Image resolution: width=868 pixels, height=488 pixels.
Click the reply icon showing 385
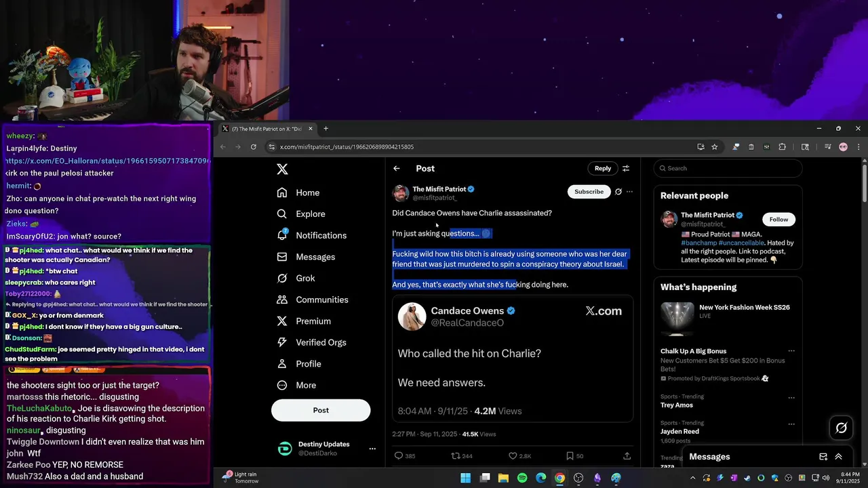399,456
